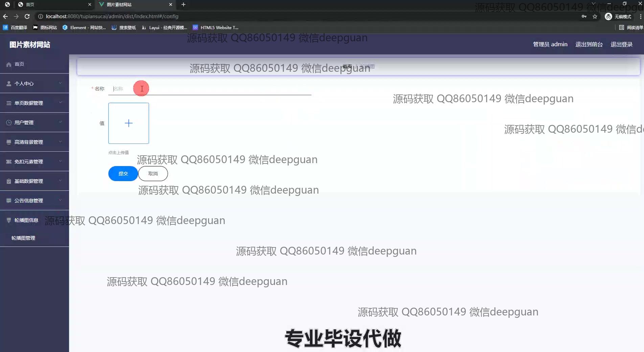Open the 搜索壁纸 bookmark
Image resolution: width=644 pixels, height=352 pixels.
[x=124, y=27]
